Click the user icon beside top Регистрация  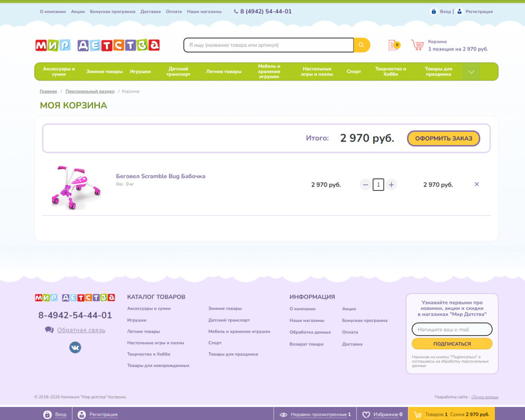459,11
